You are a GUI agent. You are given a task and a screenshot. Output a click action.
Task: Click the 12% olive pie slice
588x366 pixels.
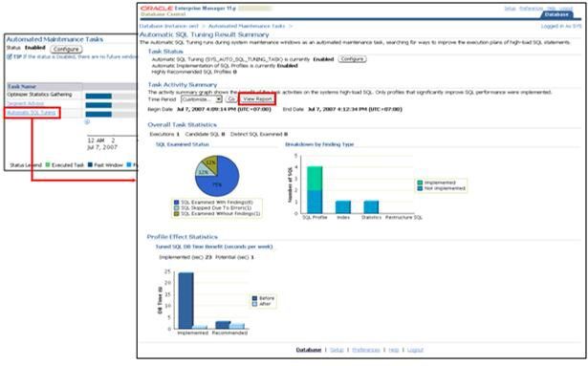coord(210,162)
